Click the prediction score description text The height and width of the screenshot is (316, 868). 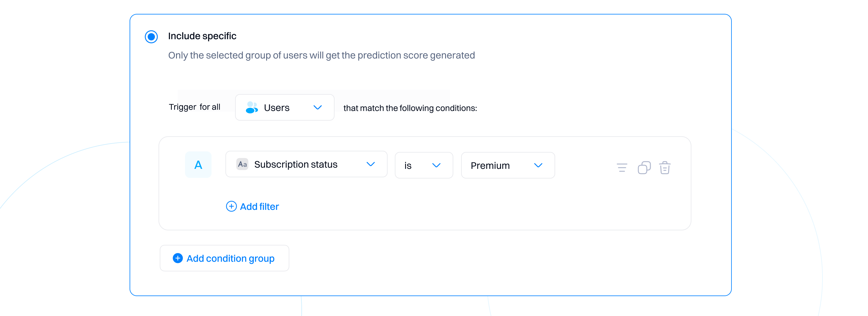321,55
